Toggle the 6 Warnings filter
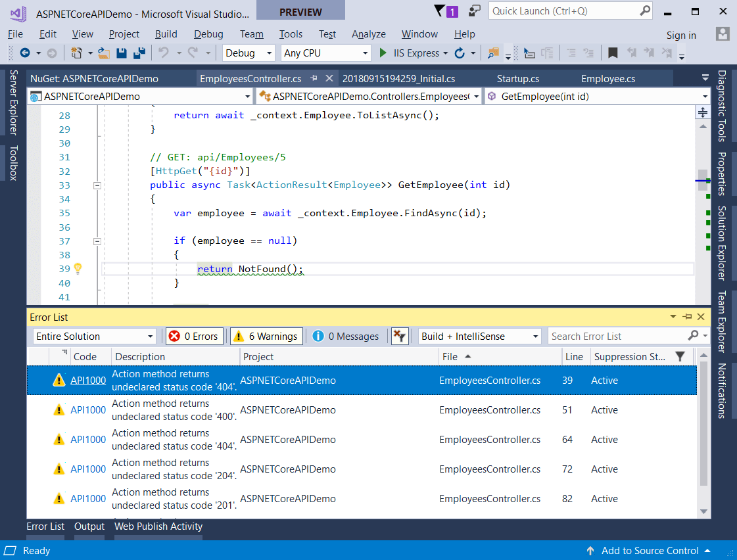Image resolution: width=737 pixels, height=560 pixels. click(266, 337)
